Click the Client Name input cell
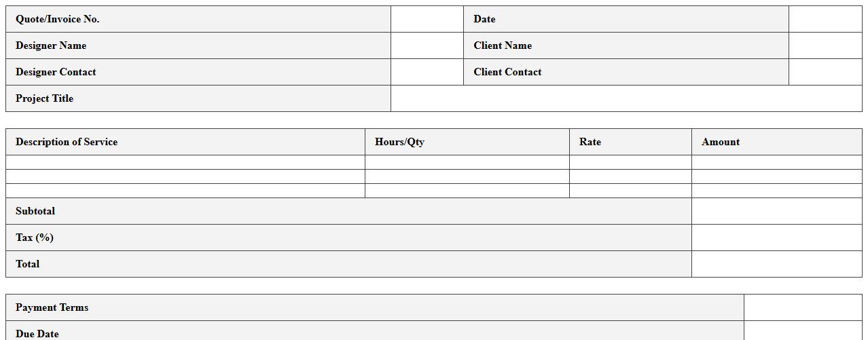 tap(825, 45)
